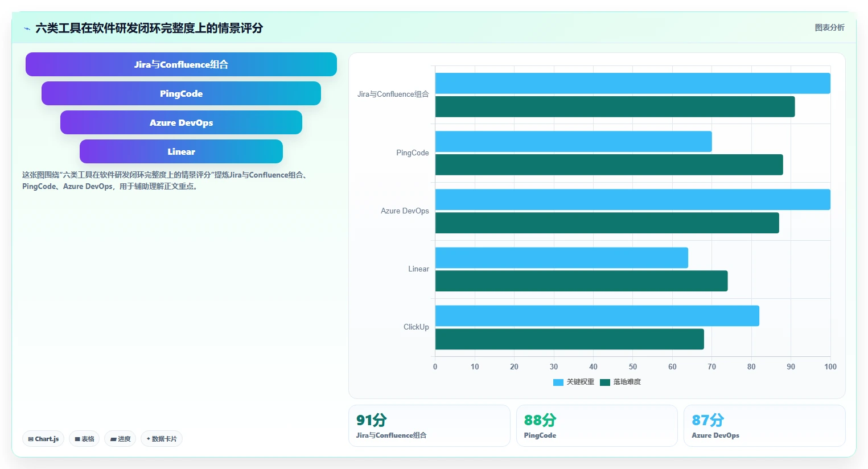
Task: Click the Azure DevOps y-axis label
Action: 405,211
